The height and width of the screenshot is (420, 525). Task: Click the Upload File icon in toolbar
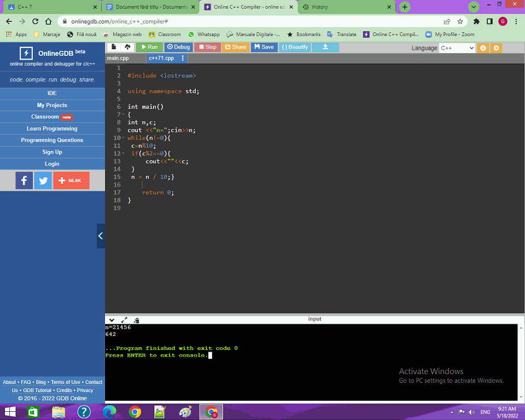(127, 47)
